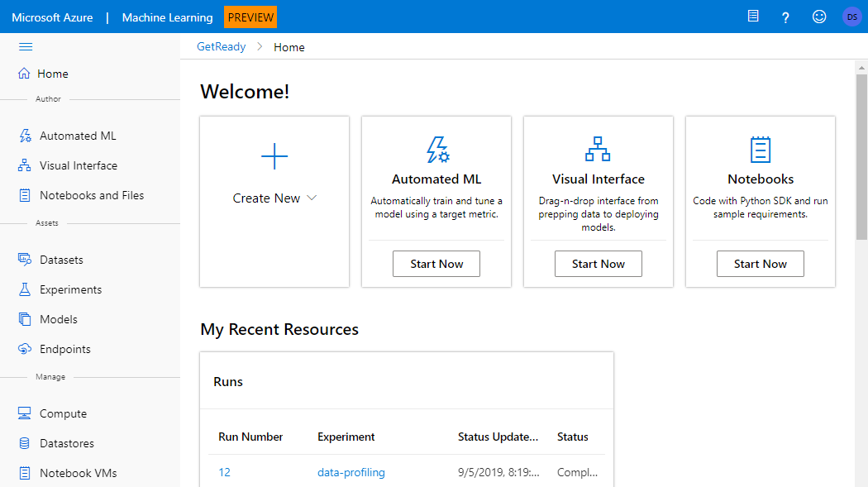Expand the Create New dropdown chevron
868x487 pixels.
click(x=312, y=198)
